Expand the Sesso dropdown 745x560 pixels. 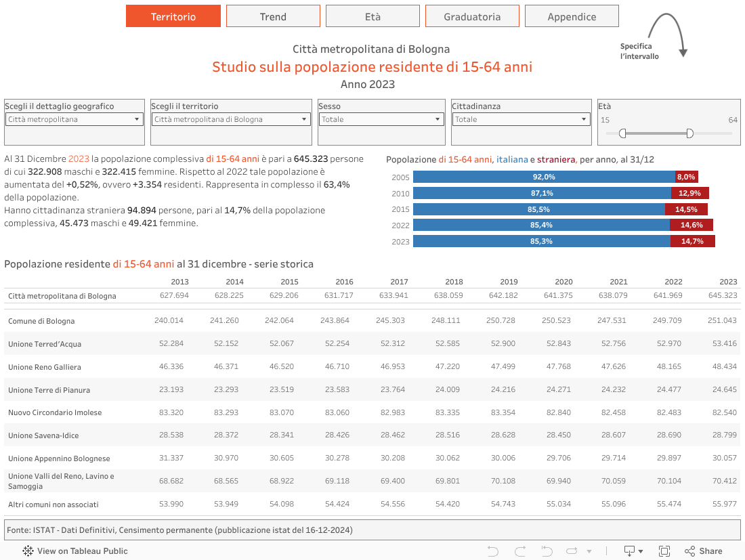pos(381,119)
